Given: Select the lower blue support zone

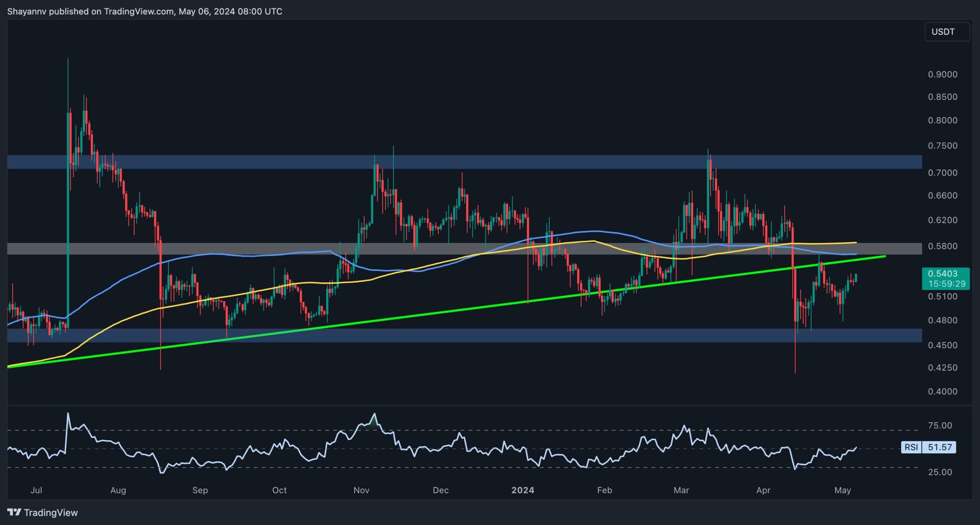Looking at the screenshot, I should (x=459, y=336).
